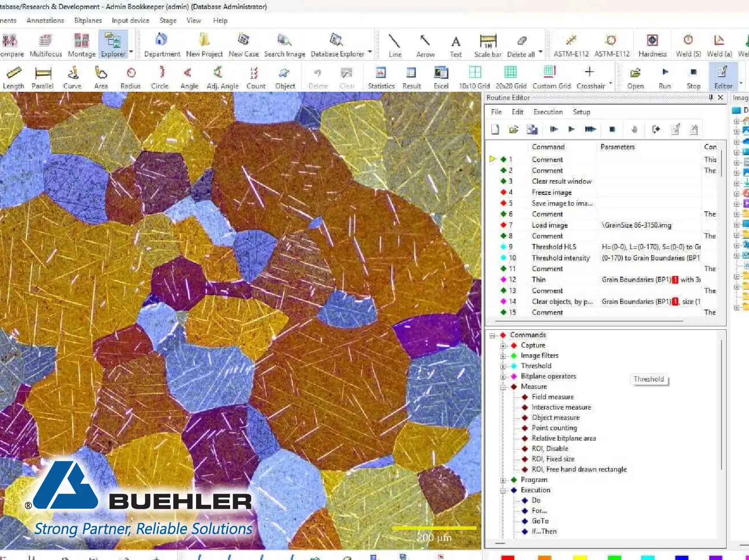Click the Delete all button
This screenshot has width=749, height=560.
pos(521,43)
